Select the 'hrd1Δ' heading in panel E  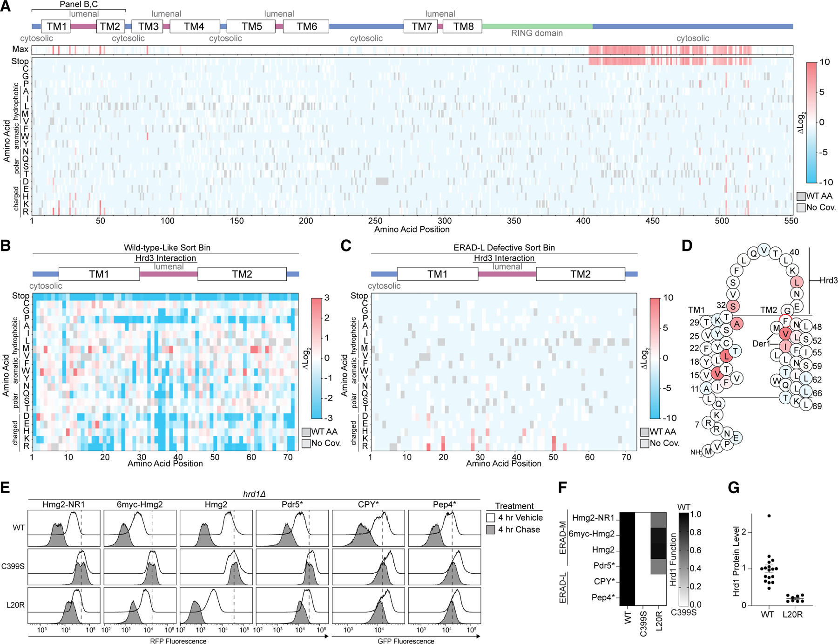pyautogui.click(x=254, y=494)
